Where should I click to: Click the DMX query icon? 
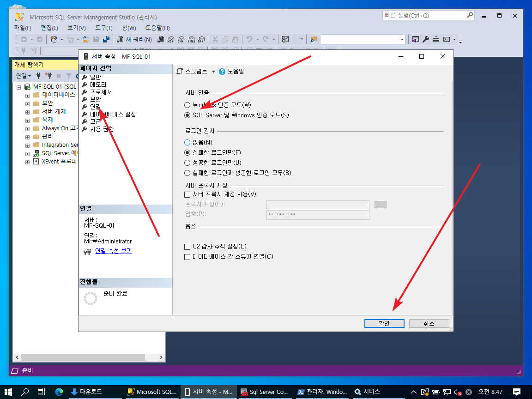(181, 39)
